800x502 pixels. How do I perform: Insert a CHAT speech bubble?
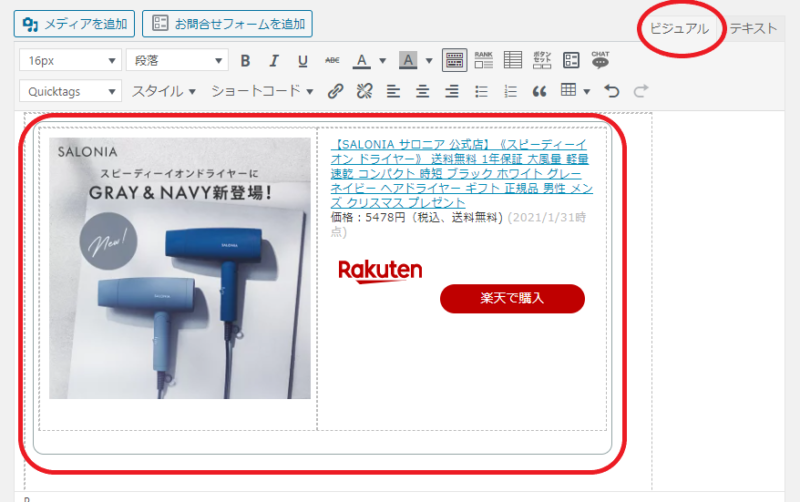(601, 60)
